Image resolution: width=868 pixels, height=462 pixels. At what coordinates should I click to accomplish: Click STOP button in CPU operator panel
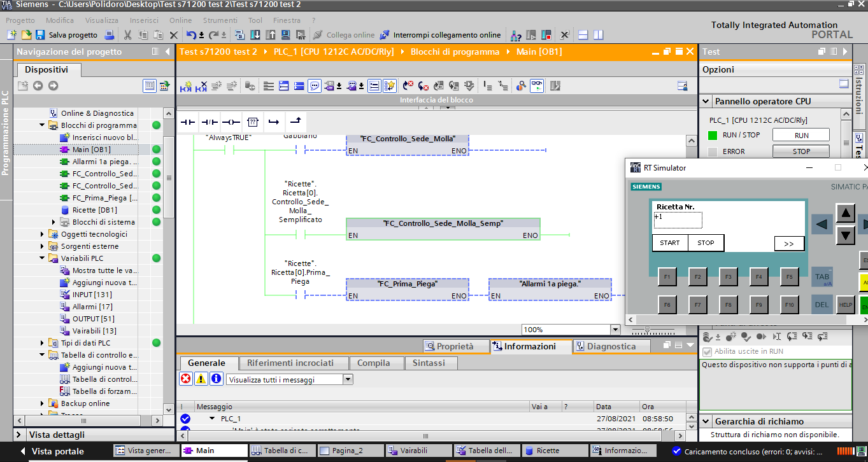(x=801, y=151)
